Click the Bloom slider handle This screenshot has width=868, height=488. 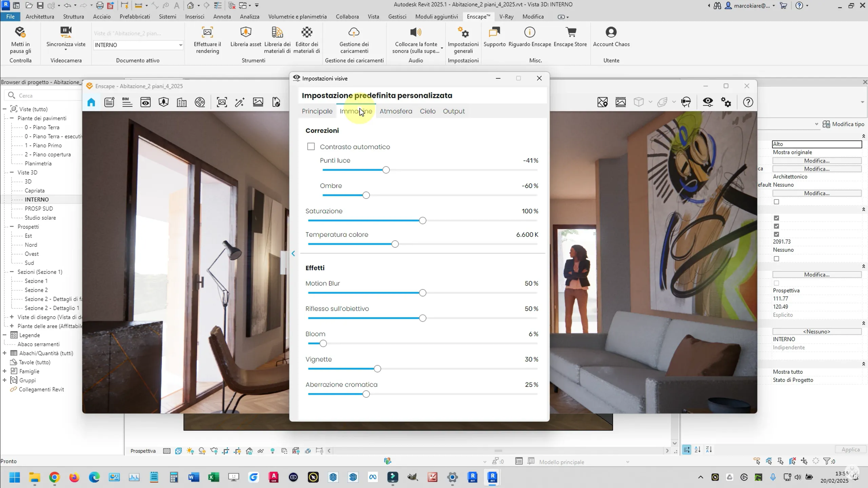pos(323,344)
